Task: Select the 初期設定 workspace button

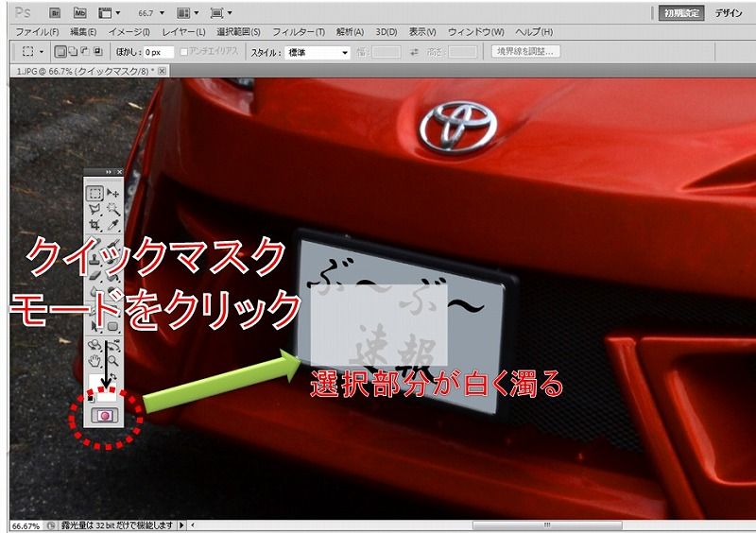Action: 681,13
